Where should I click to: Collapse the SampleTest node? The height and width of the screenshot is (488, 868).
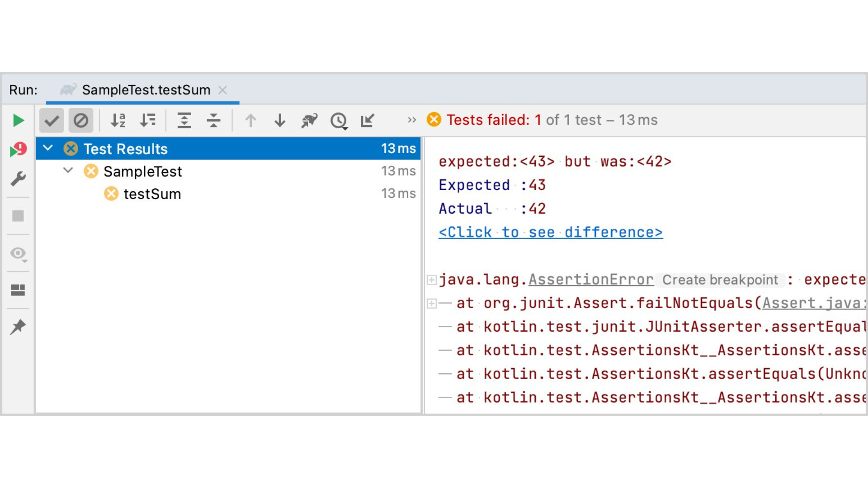coord(68,171)
